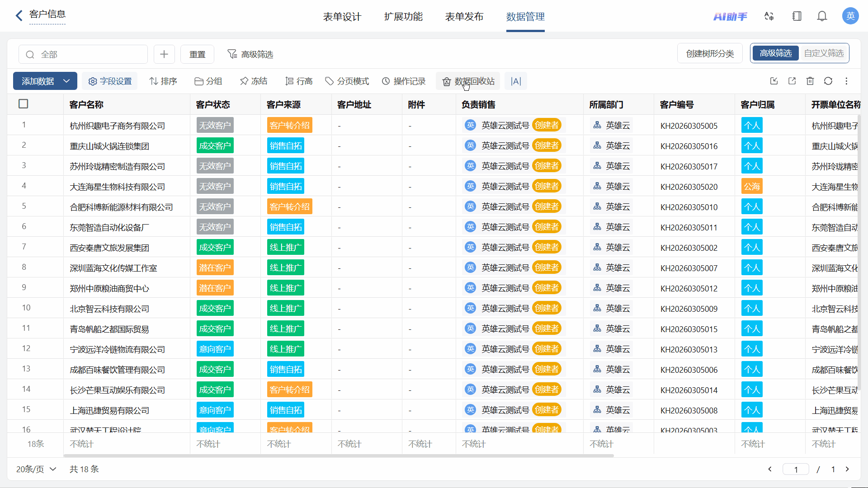Click 客户转介绍 tag for 长沙芒果互动娱乐
This screenshot has height=488, width=868.
(x=290, y=389)
